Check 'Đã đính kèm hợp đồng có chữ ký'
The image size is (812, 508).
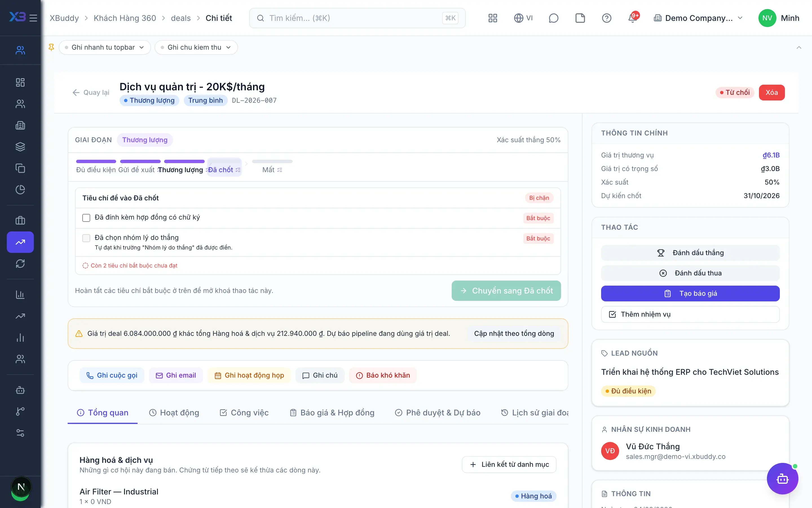(x=86, y=218)
